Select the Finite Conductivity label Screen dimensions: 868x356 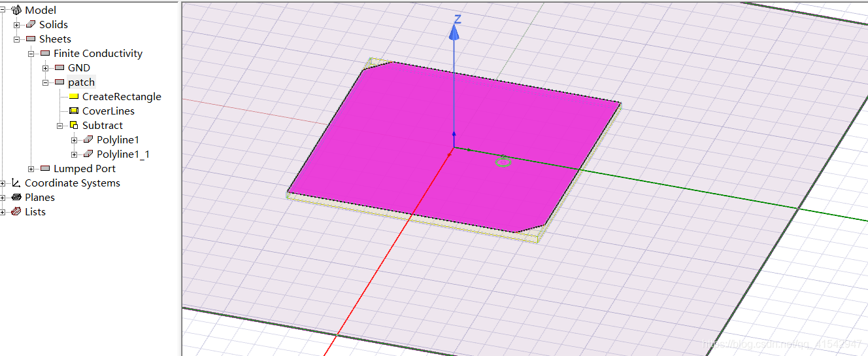pos(98,53)
